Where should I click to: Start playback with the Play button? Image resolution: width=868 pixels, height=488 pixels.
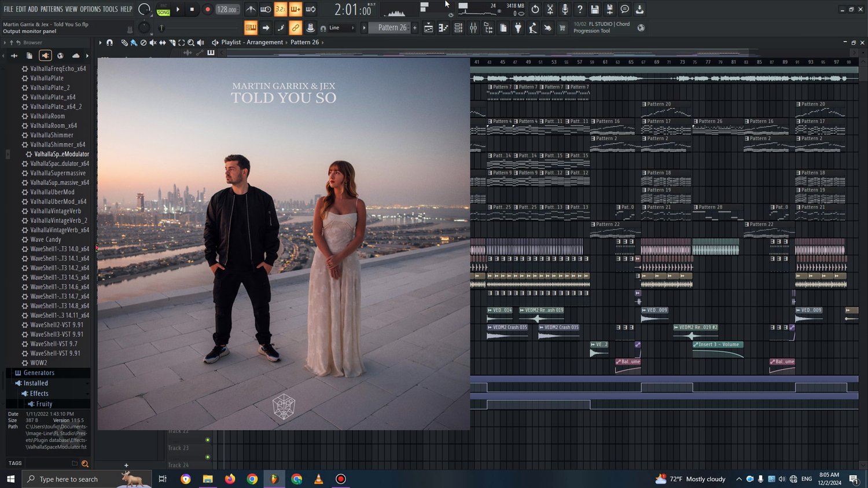(x=178, y=9)
